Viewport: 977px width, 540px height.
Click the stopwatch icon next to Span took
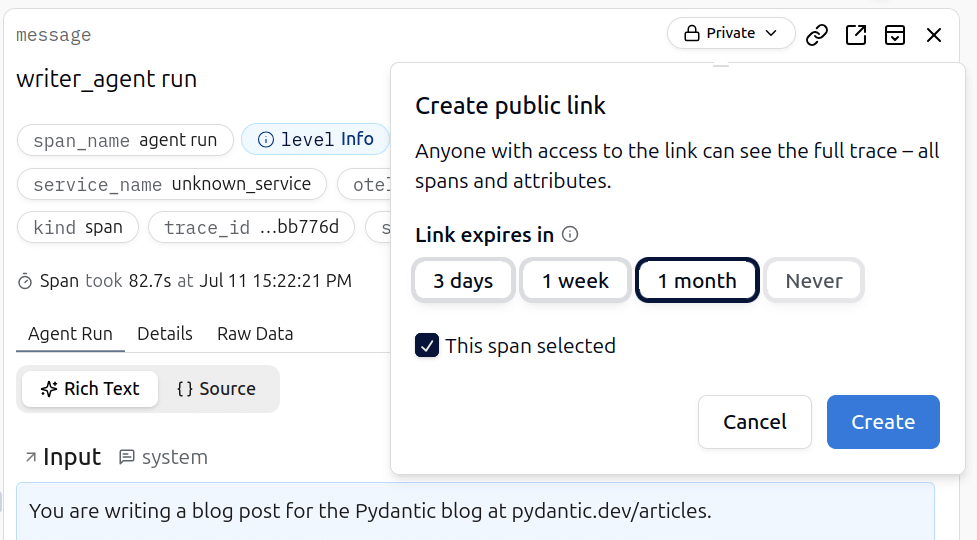click(25, 282)
